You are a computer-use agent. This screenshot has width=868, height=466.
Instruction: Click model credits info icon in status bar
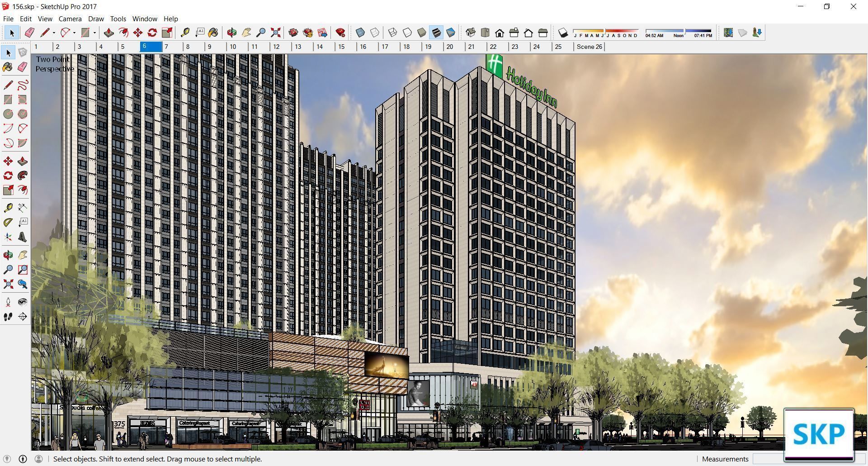coord(23,459)
